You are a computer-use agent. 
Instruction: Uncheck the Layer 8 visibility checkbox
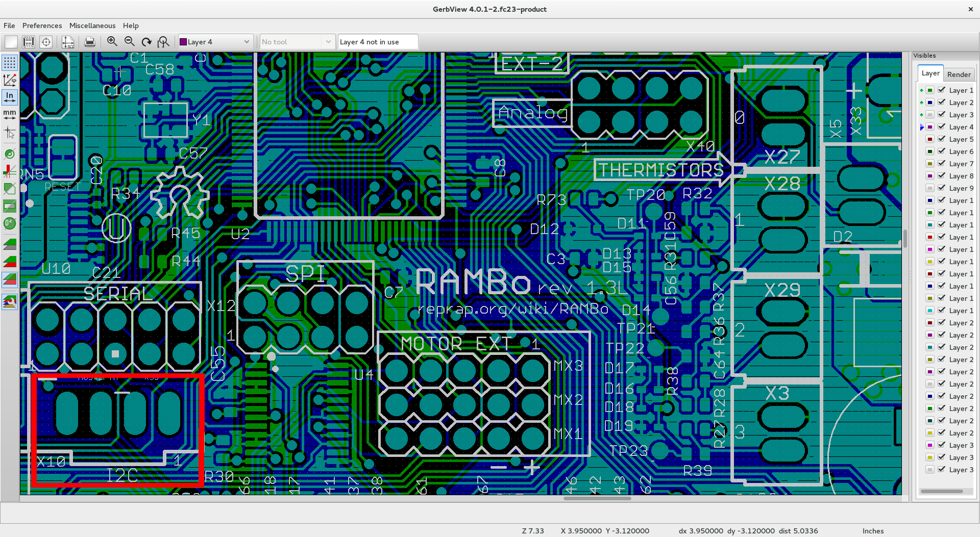[942, 175]
